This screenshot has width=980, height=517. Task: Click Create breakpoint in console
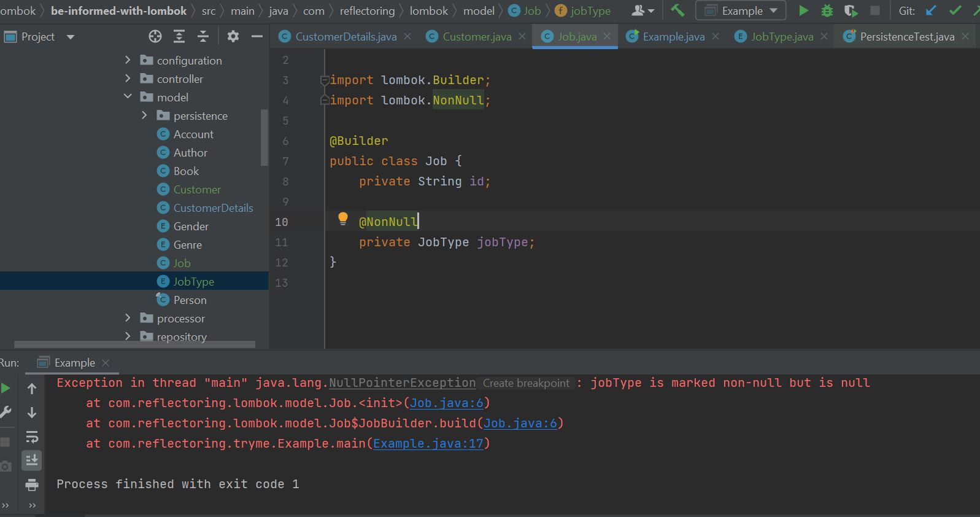pos(526,383)
